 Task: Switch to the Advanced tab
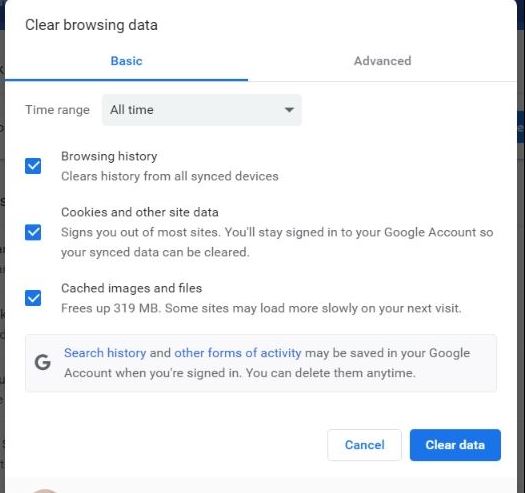[382, 61]
